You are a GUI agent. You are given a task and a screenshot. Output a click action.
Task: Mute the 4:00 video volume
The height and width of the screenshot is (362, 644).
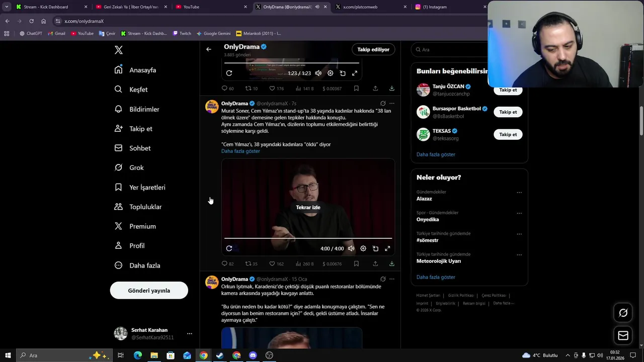click(x=351, y=248)
